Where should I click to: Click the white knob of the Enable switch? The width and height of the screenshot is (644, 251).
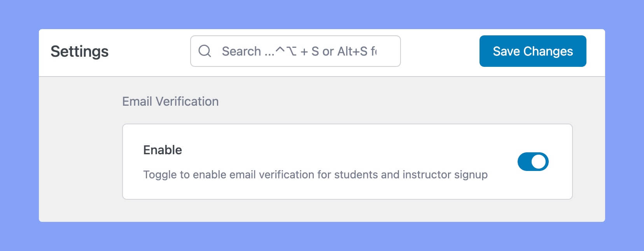point(539,162)
